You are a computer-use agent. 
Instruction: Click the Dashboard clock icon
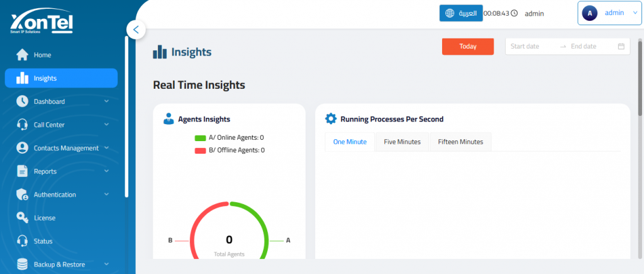[x=22, y=101]
